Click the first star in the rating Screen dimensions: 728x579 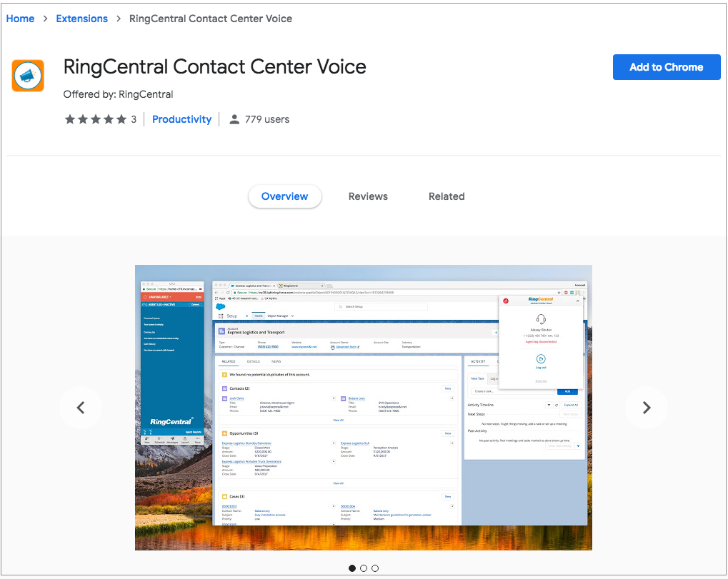tap(70, 119)
